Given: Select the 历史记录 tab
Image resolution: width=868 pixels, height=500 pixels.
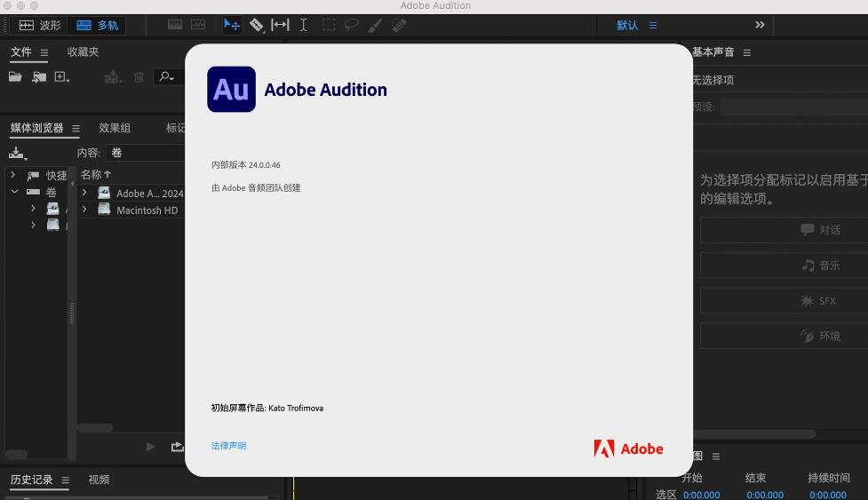Looking at the screenshot, I should pos(32,480).
